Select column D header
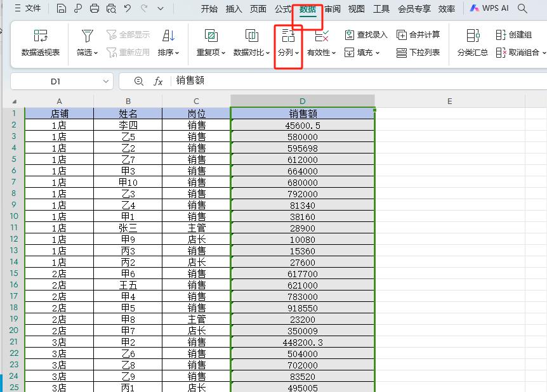 (x=303, y=101)
